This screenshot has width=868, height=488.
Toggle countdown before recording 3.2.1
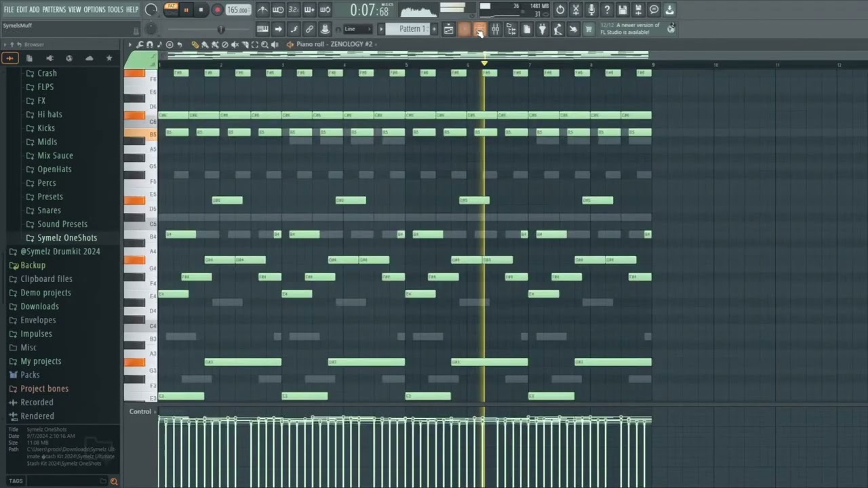pyautogui.click(x=294, y=9)
